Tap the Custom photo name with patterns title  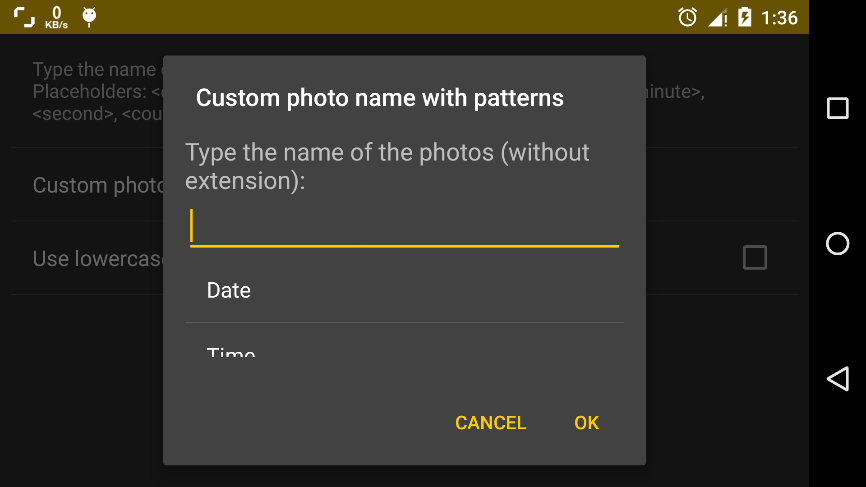coord(380,98)
